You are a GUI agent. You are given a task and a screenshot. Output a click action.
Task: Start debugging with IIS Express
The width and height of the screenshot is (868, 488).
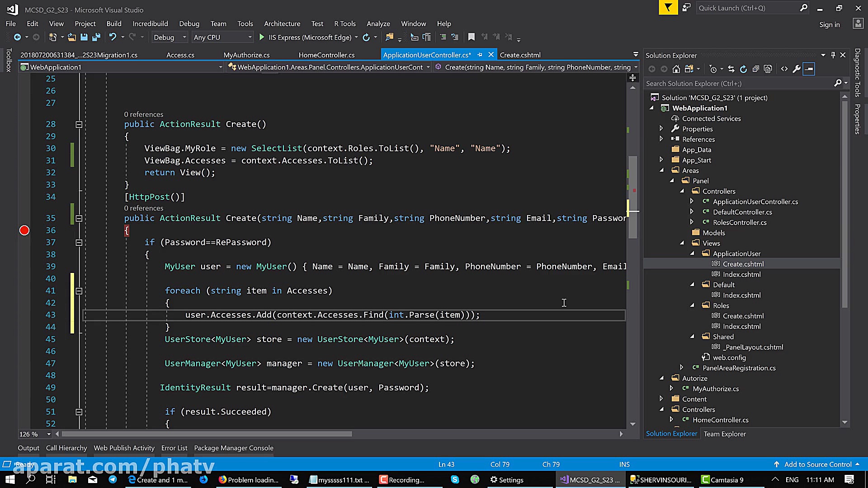coord(261,37)
